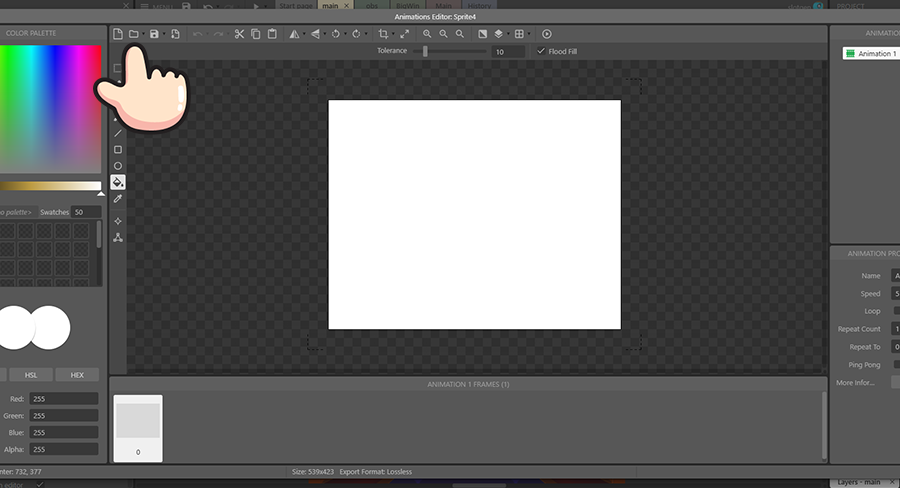The width and height of the screenshot is (900, 488).
Task: Select the Rectangle tool
Action: [118, 149]
